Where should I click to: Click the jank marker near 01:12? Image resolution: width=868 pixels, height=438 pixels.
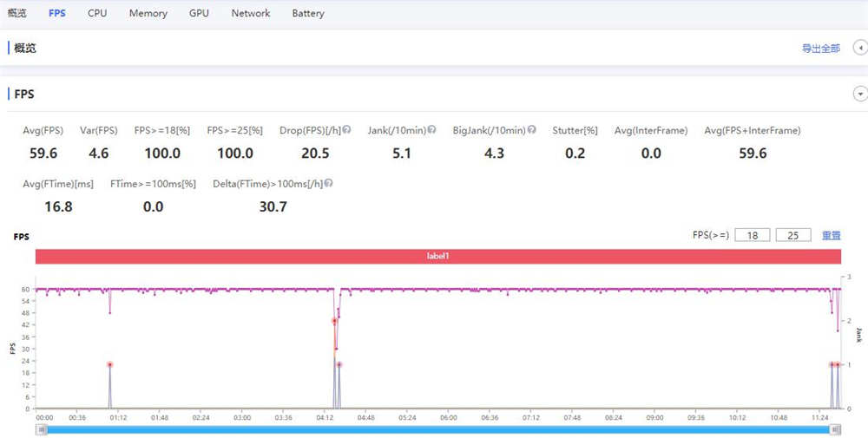109,364
